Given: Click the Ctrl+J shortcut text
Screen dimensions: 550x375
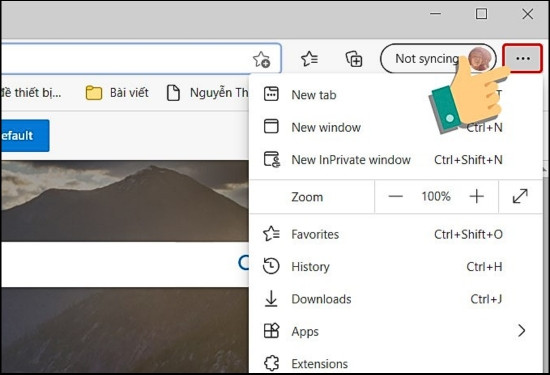Looking at the screenshot, I should (486, 299).
